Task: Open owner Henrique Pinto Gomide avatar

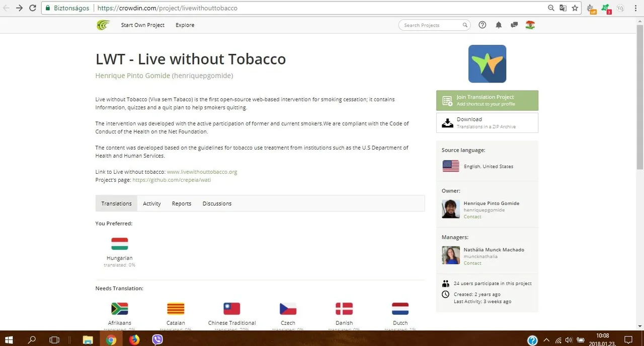Action: 451,209
